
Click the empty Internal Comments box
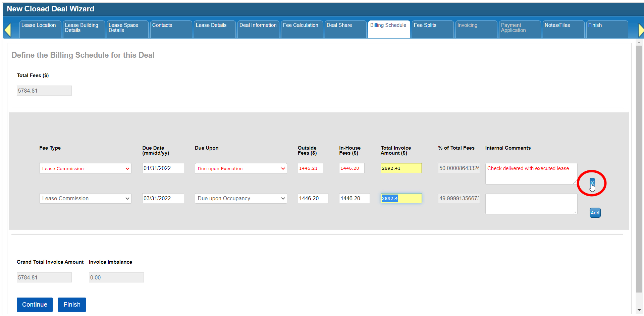coord(531,204)
